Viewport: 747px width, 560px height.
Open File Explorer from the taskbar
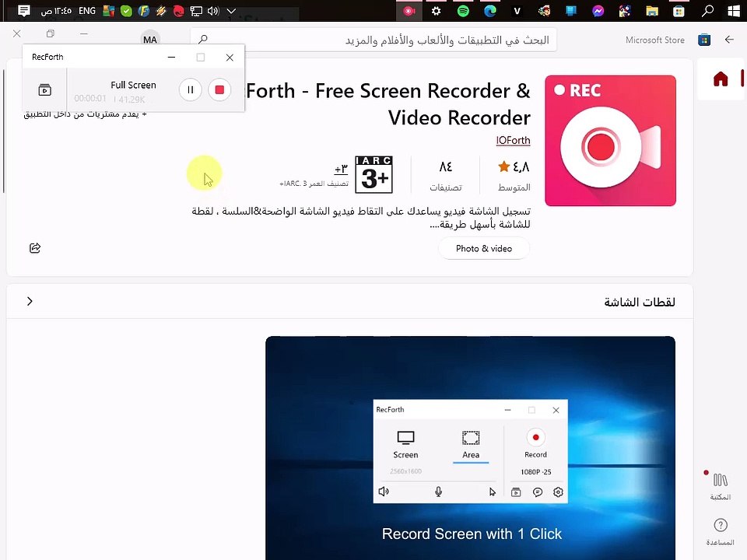(652, 10)
